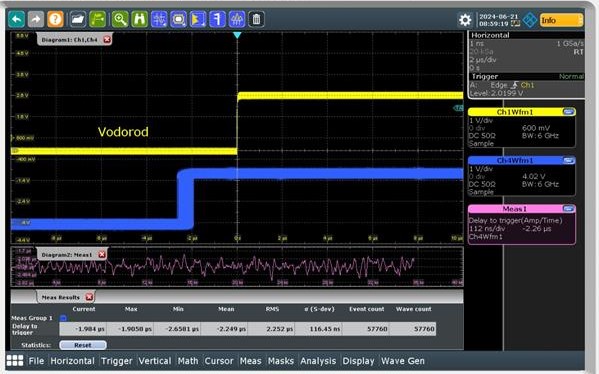Screen dimensions: 599x374
Task: Open the Trigger menu
Action: coord(117,361)
